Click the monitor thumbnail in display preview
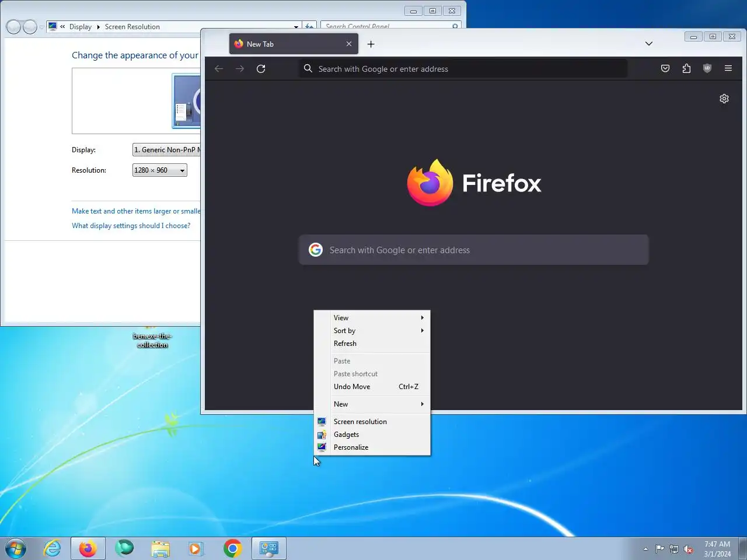The height and width of the screenshot is (560, 747). click(187, 101)
